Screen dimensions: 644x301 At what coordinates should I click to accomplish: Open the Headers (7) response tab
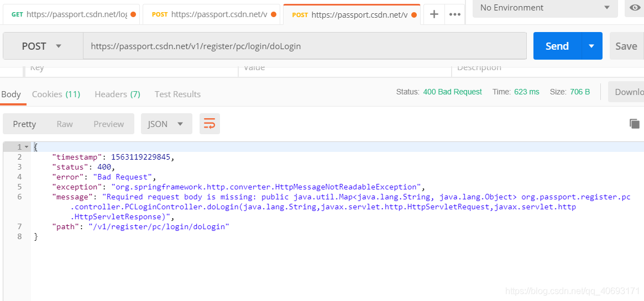click(117, 94)
